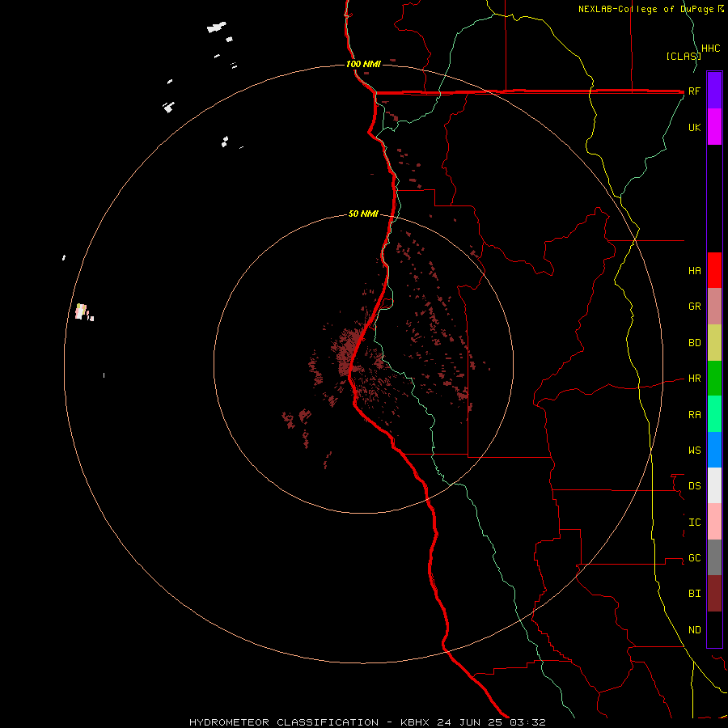Click the RF purple color swatch
Image resolution: width=728 pixels, height=728 pixels.
coord(714,91)
